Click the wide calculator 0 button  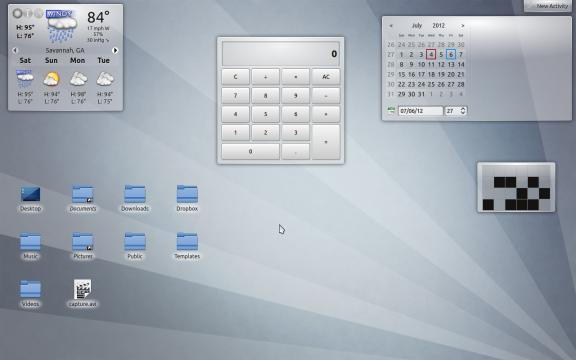[x=251, y=151]
